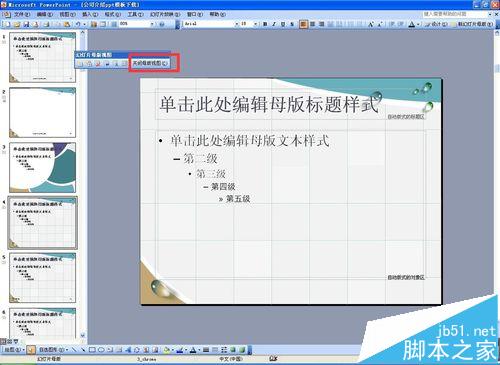Click the help question input box
Screen dimensions: 500x365
pos(455,14)
